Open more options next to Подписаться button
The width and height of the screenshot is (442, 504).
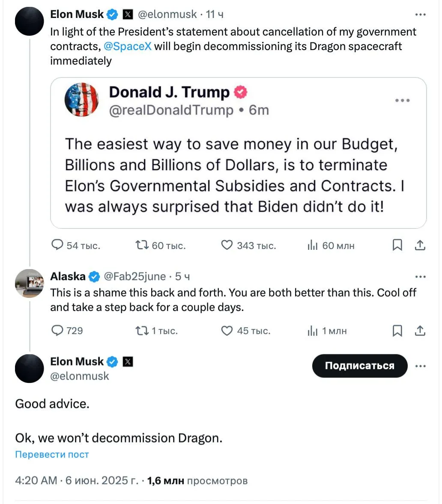(x=421, y=366)
